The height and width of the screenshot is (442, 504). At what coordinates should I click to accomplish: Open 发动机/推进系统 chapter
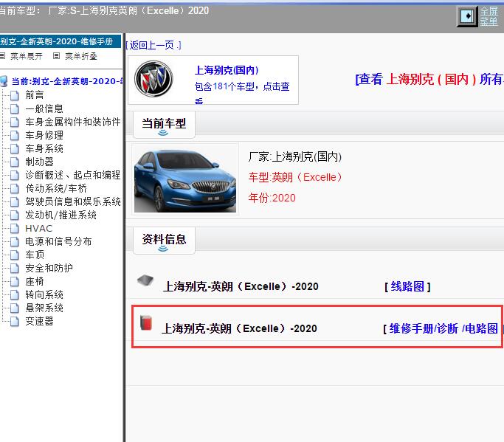pos(61,215)
